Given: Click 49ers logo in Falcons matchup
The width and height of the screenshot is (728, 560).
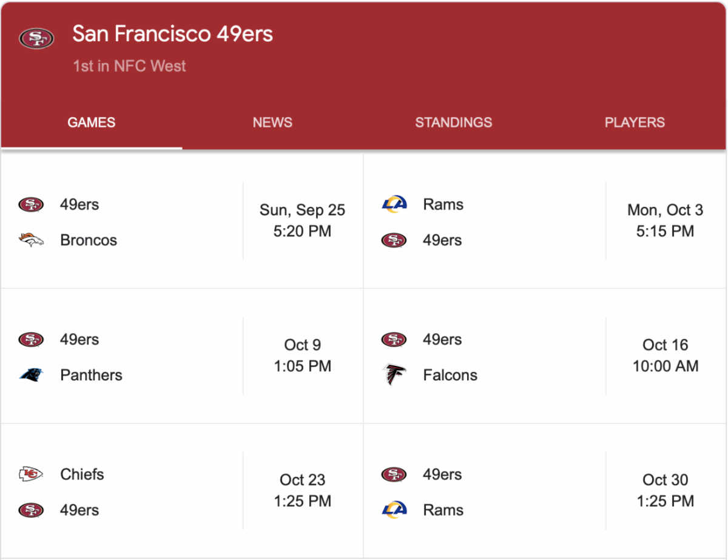Looking at the screenshot, I should tap(394, 340).
